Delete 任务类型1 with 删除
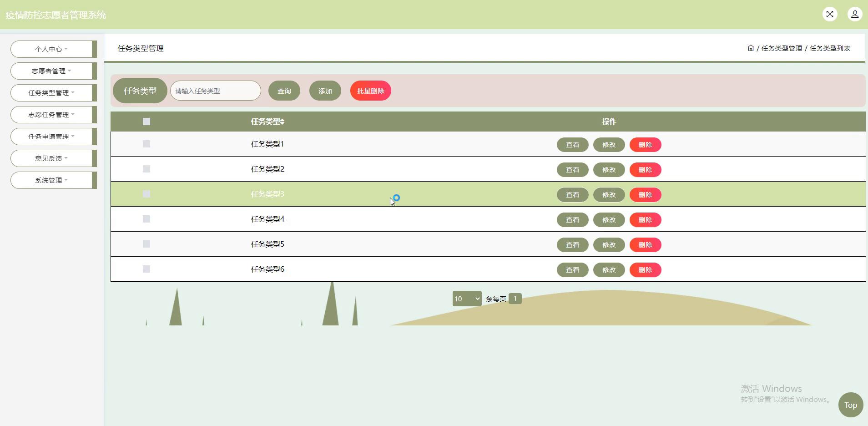 click(x=646, y=145)
